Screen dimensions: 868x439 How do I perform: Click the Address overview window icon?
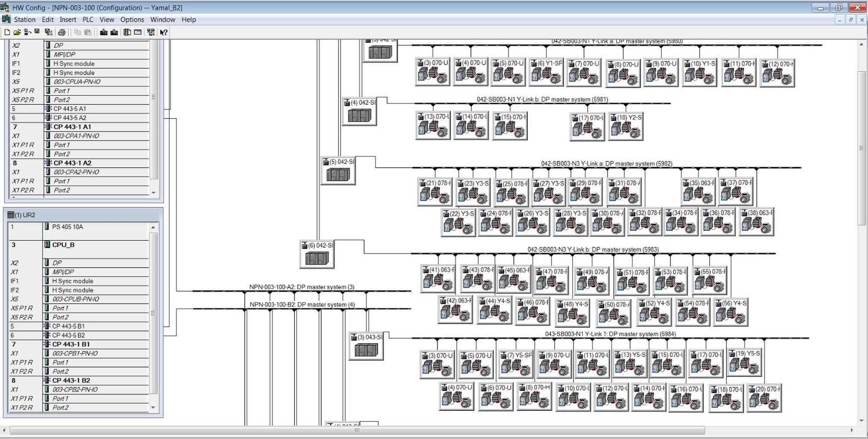click(138, 32)
